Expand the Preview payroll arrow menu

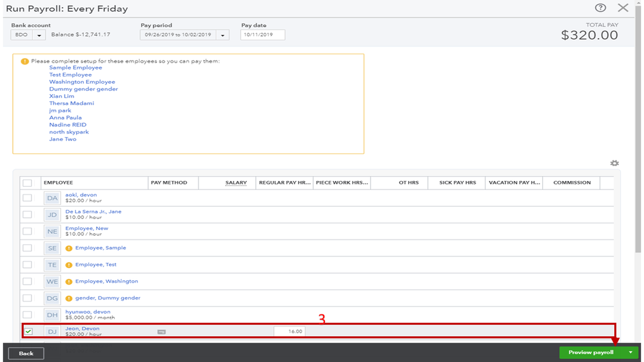(630, 352)
